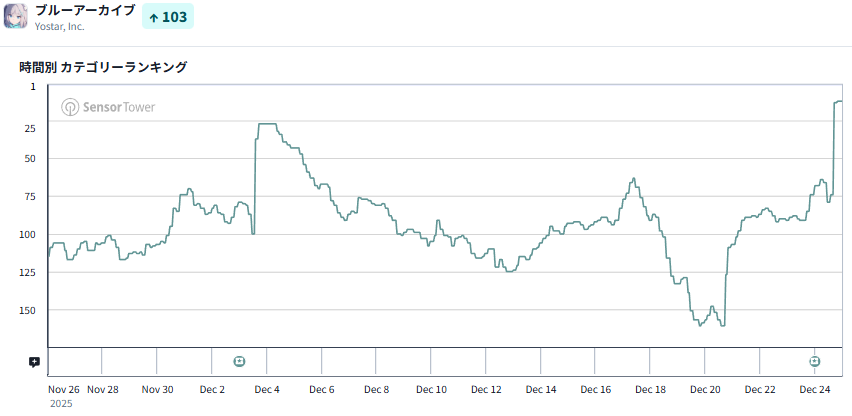Click the event marker near Dec 3
Image resolution: width=852 pixels, height=416 pixels.
(239, 361)
